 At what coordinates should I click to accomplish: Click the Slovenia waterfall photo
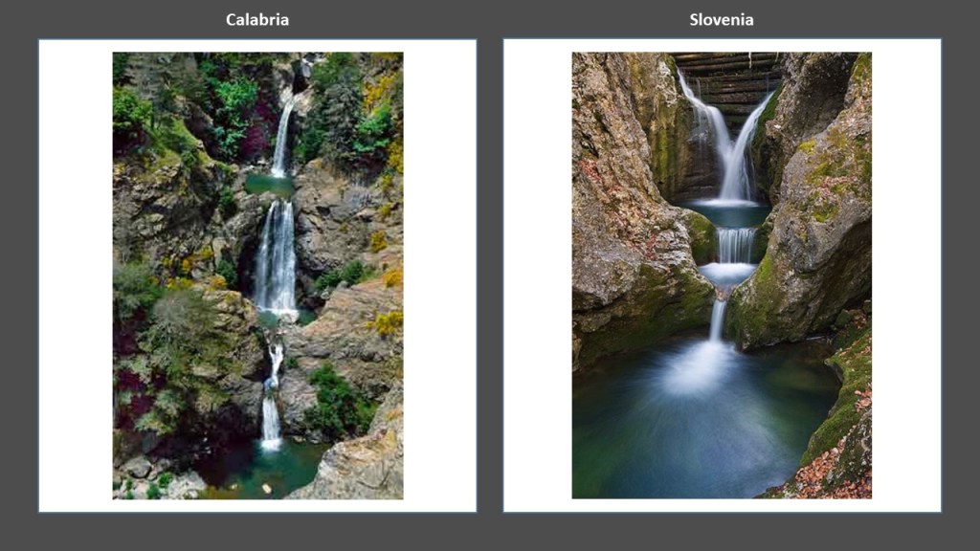click(x=722, y=275)
